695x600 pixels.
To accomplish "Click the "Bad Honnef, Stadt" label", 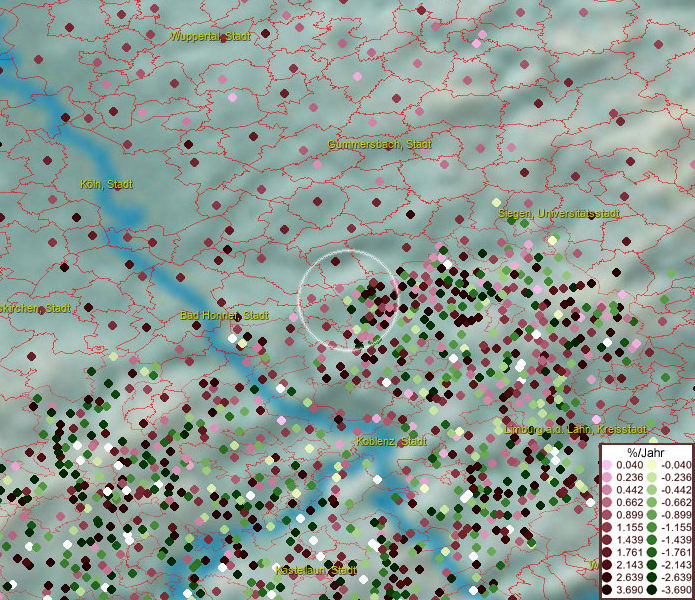I will pyautogui.click(x=224, y=315).
